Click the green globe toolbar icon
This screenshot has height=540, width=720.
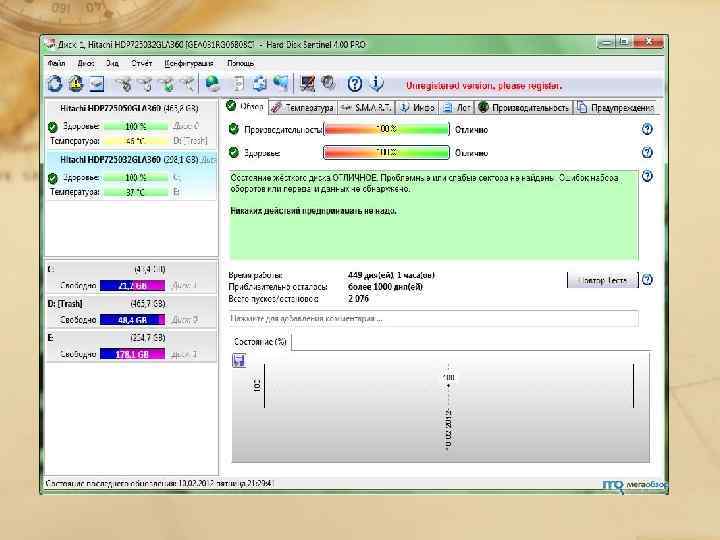coord(212,84)
